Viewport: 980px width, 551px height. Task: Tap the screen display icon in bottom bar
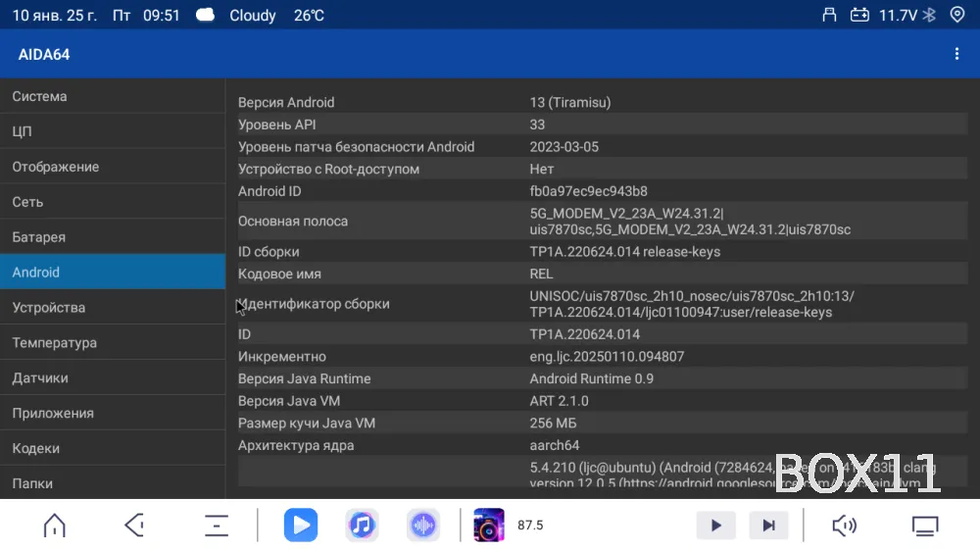925,526
